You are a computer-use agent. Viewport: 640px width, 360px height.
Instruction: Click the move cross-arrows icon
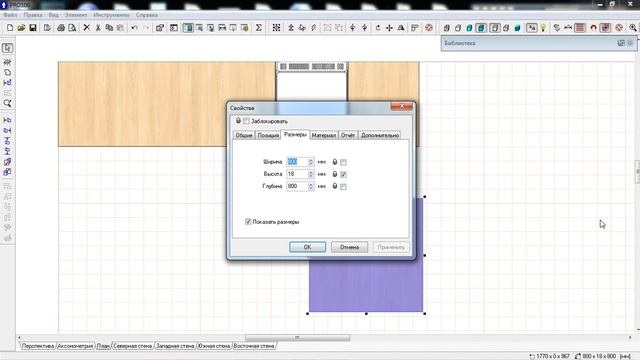click(389, 28)
